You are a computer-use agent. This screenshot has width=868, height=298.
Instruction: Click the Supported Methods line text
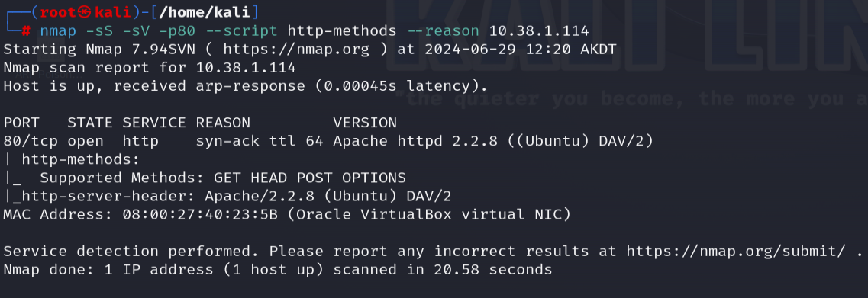pyautogui.click(x=223, y=178)
